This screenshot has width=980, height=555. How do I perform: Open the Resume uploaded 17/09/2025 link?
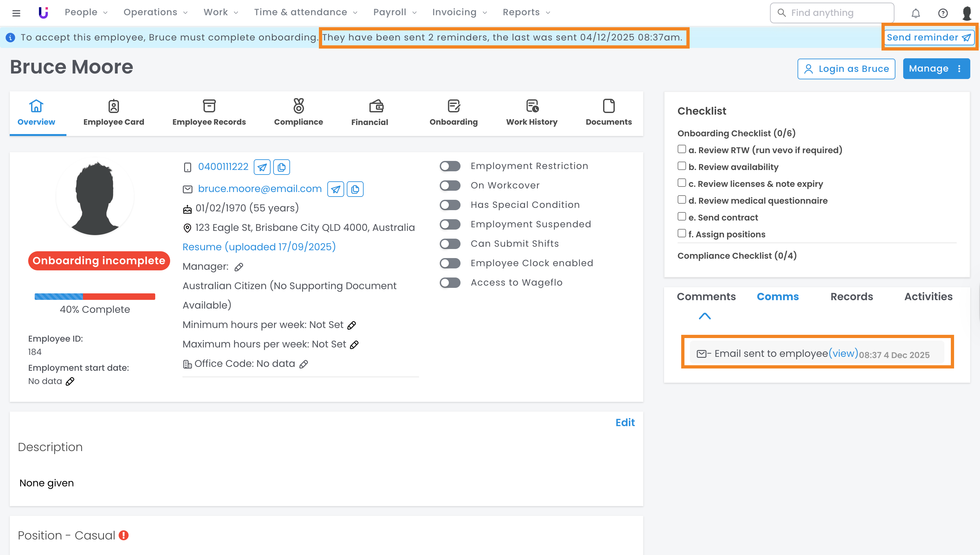tap(259, 247)
